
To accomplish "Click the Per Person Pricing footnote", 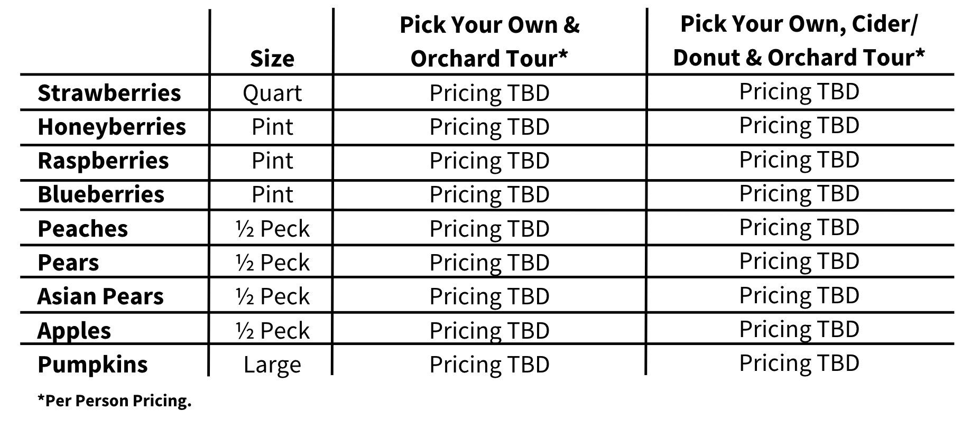I will click(x=114, y=401).
